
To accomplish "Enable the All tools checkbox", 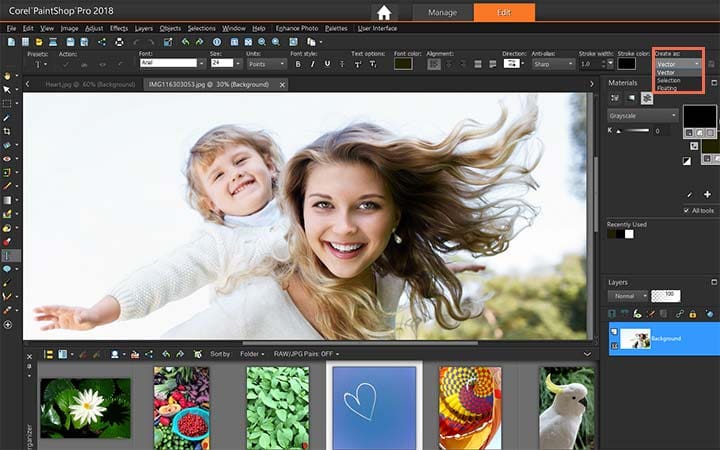I will (x=686, y=210).
